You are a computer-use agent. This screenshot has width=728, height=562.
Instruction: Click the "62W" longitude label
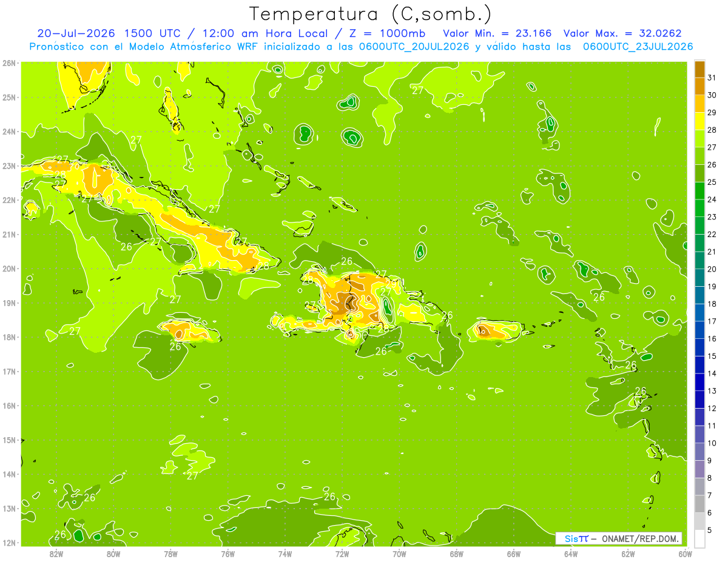click(x=629, y=554)
